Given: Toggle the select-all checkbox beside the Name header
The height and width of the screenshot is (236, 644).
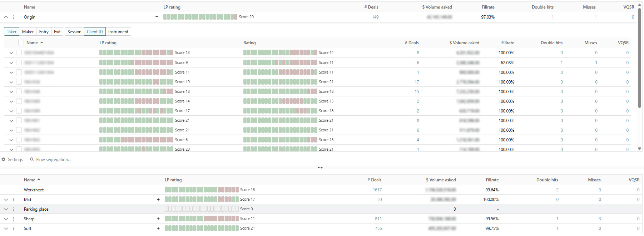Looking at the screenshot, I should click(21, 42).
